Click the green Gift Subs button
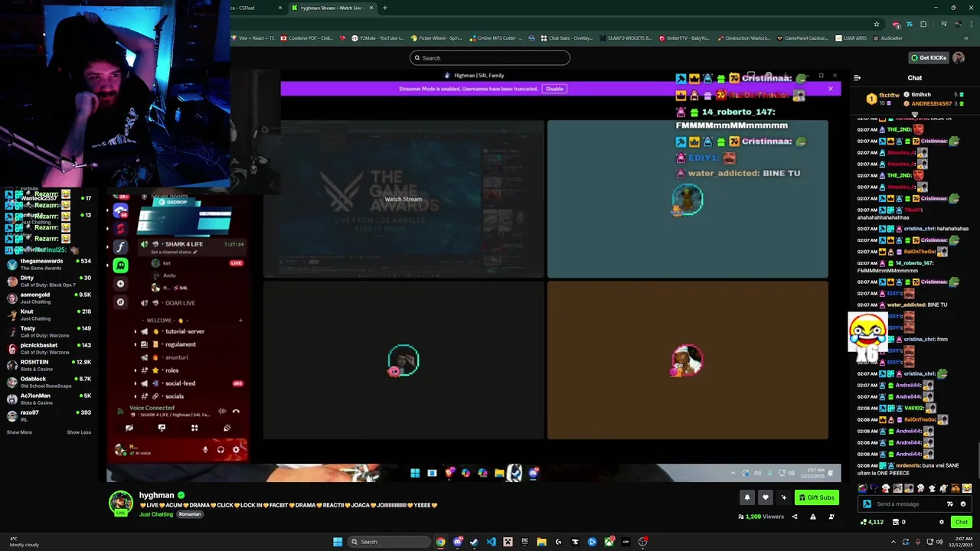The width and height of the screenshot is (980, 551). (817, 497)
